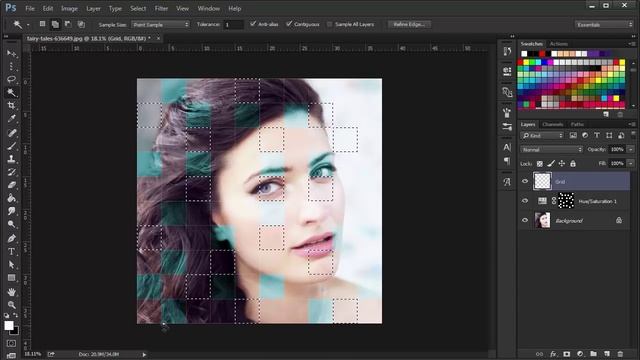The image size is (640, 360).
Task: Select the Healing Brush tool
Action: point(11,133)
